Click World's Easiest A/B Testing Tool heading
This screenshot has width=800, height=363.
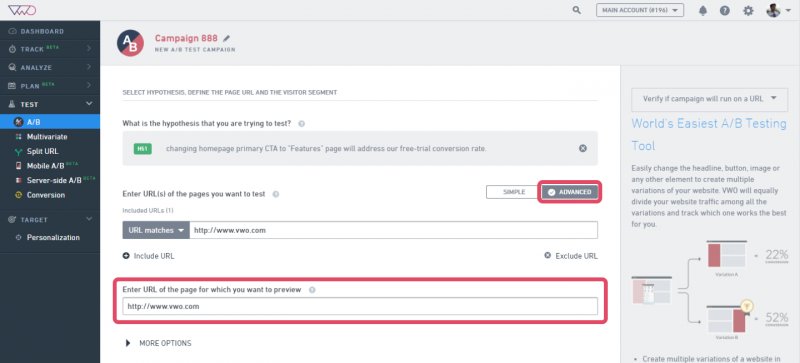coord(709,134)
